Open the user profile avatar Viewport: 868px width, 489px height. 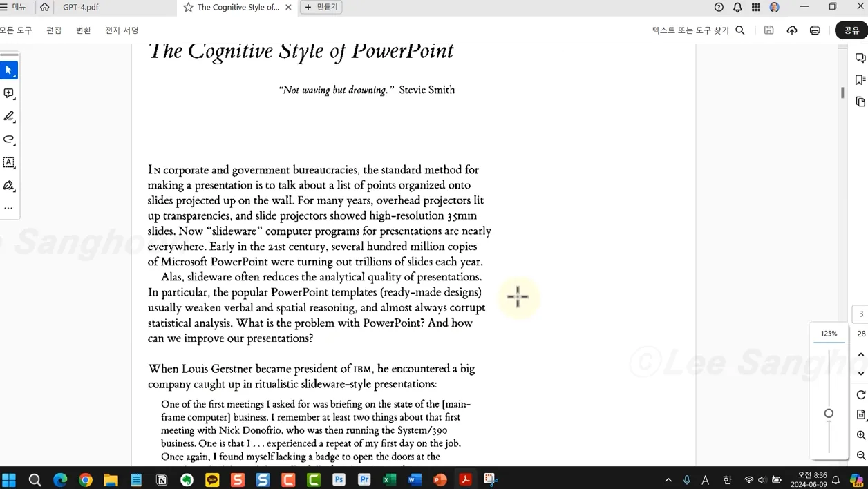pos(775,7)
